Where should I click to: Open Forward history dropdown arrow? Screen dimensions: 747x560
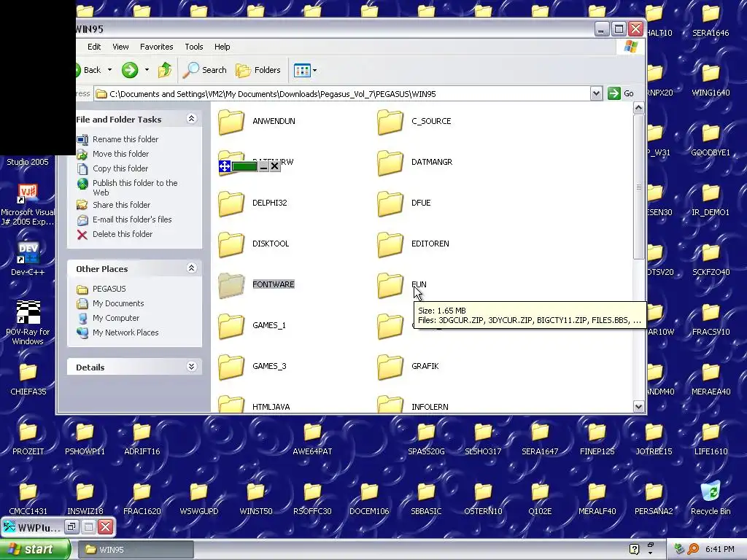coord(147,70)
